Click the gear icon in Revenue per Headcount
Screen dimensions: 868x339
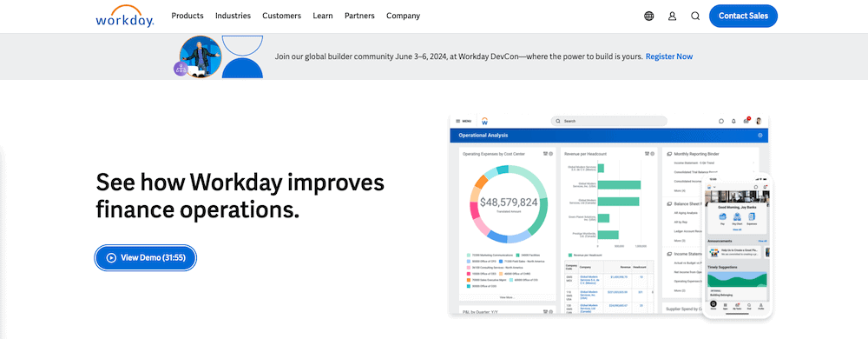652,154
